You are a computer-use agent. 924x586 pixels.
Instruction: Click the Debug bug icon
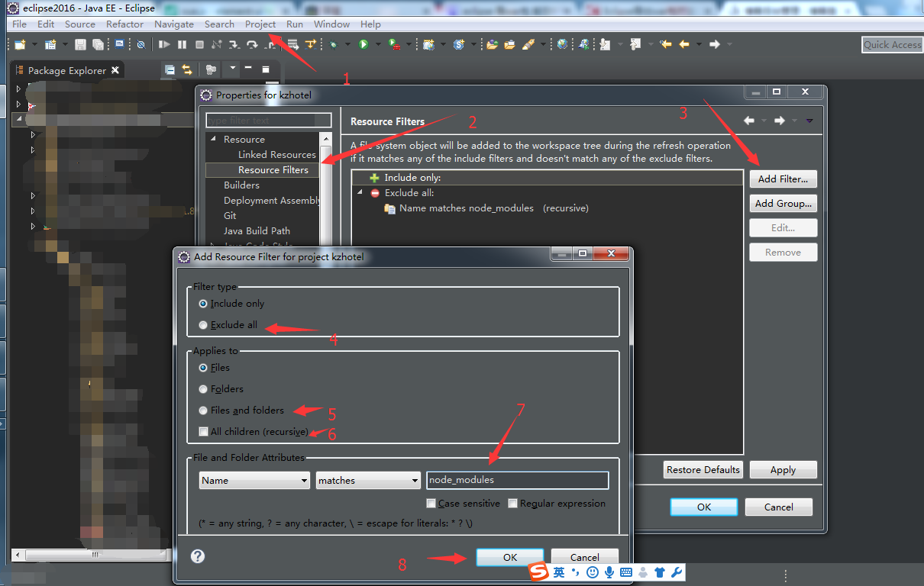333,44
